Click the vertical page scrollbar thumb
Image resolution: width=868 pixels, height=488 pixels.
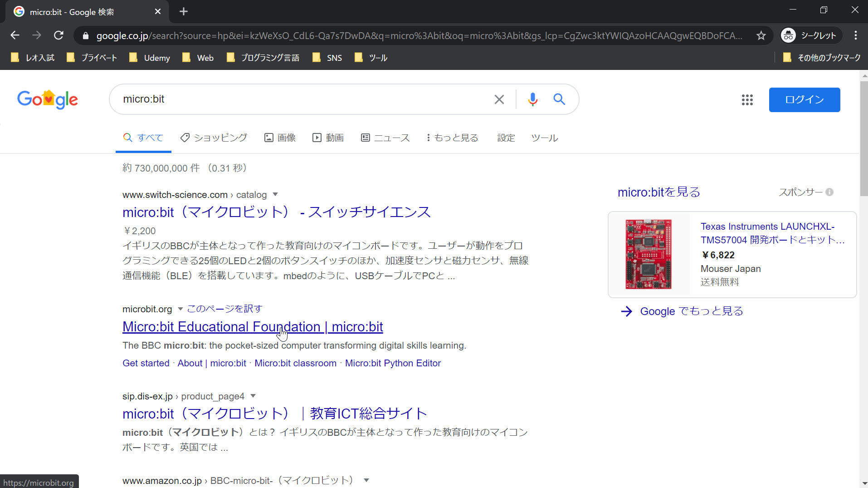click(864, 139)
